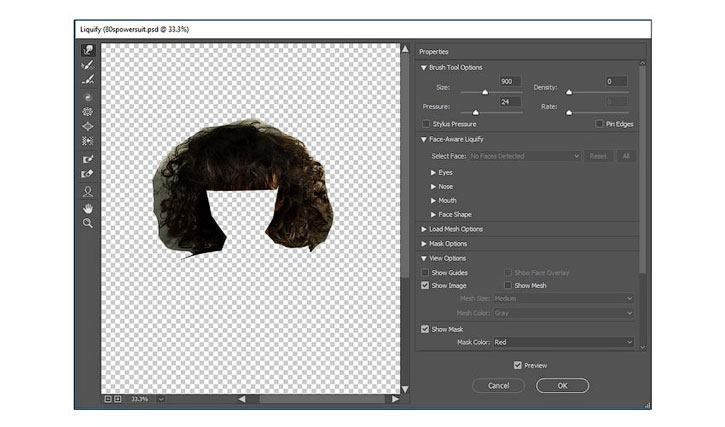
Task: Toggle the Preview checkbox
Action: point(517,365)
